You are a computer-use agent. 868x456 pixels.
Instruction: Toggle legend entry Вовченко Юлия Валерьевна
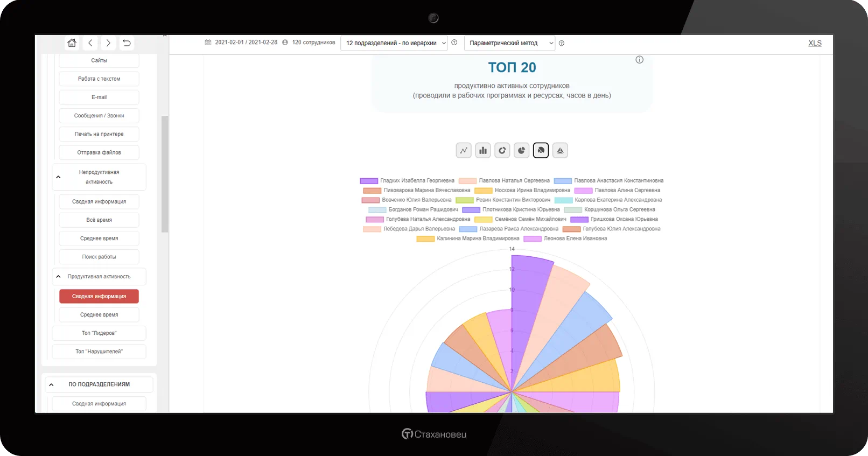pos(407,200)
